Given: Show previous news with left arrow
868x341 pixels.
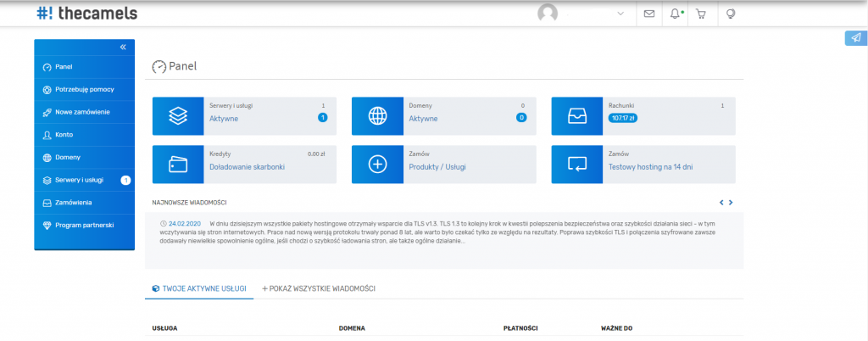Looking at the screenshot, I should point(721,203).
